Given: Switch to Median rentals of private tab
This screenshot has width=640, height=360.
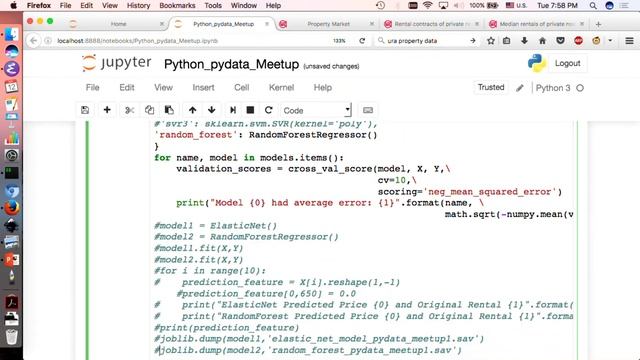Looking at the screenshot, I should pyautogui.click(x=536, y=24).
